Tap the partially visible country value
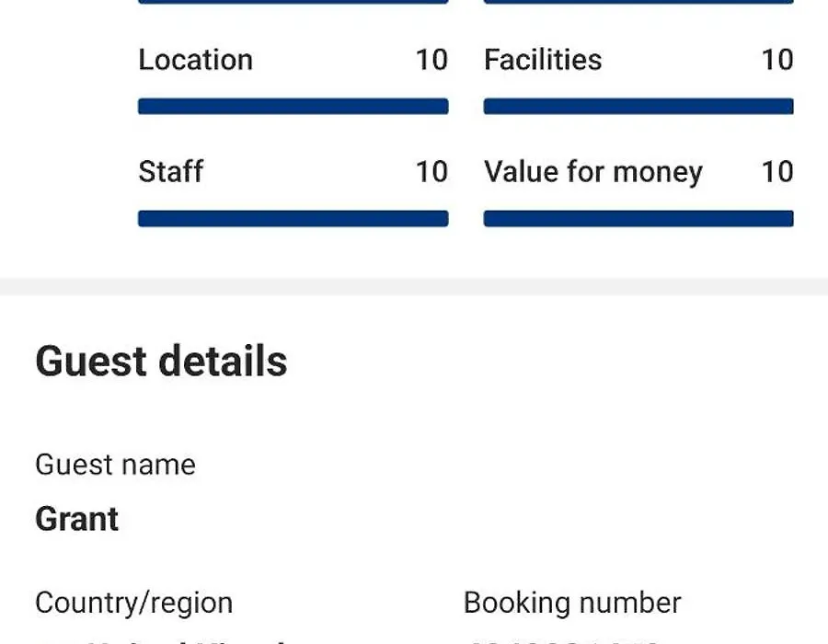Screen dimensions: 828x644 (164, 642)
